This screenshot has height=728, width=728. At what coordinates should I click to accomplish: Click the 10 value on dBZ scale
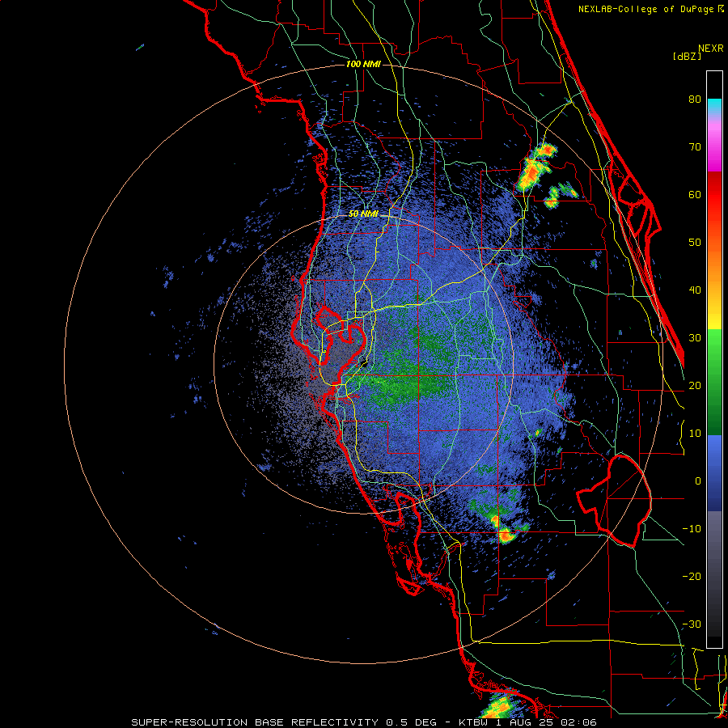pyautogui.click(x=695, y=434)
